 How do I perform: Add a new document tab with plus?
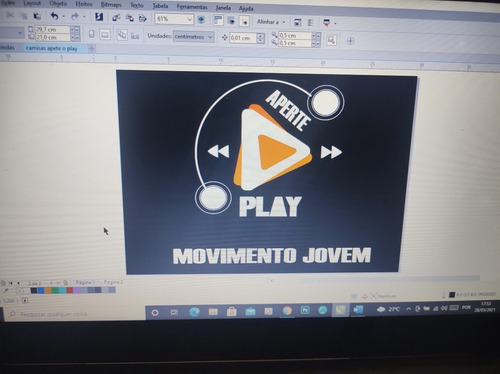tap(92, 49)
